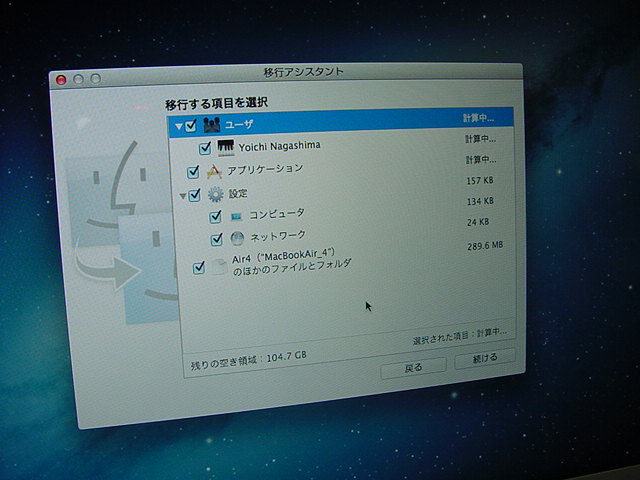The image size is (640, 480).
Task: Select the ネットワーク label
Action: pos(278,236)
